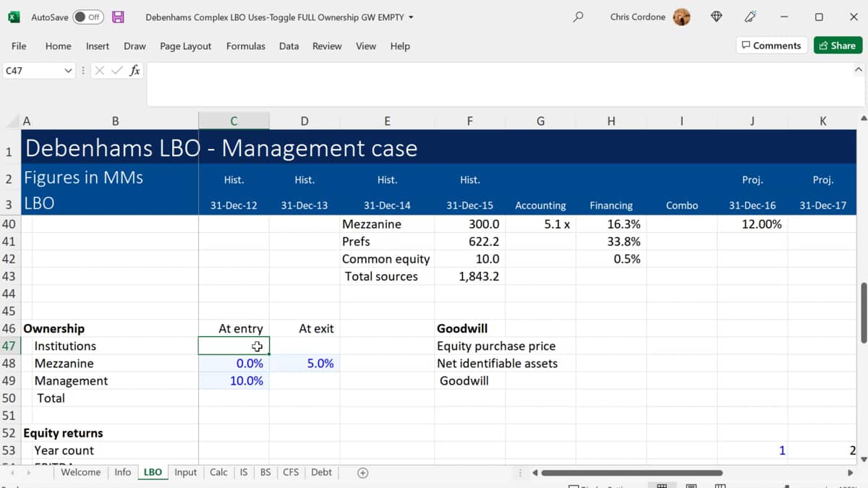Open the View ribbon tab
Viewport: 868px width, 488px height.
366,46
